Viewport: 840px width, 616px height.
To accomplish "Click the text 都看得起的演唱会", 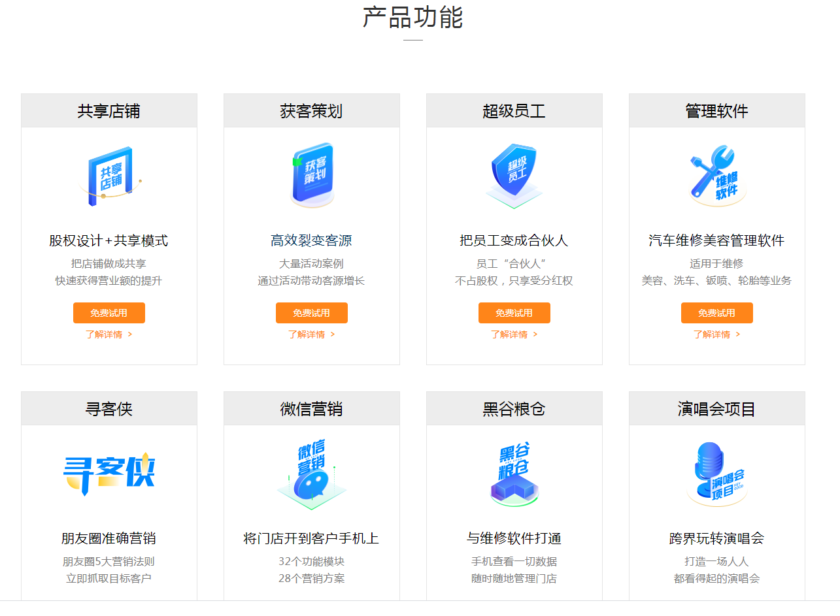I will pyautogui.click(x=717, y=579).
